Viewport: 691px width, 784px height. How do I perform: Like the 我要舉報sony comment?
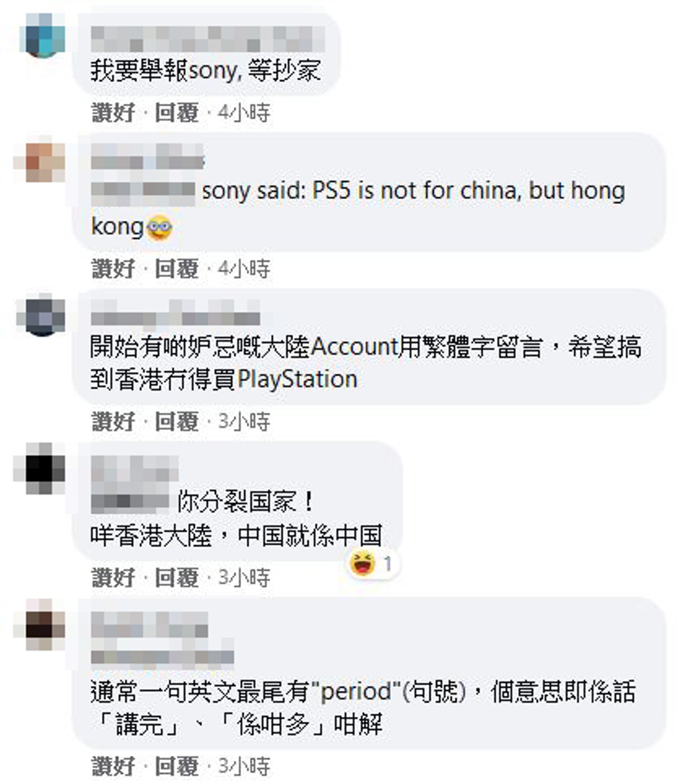(x=113, y=113)
